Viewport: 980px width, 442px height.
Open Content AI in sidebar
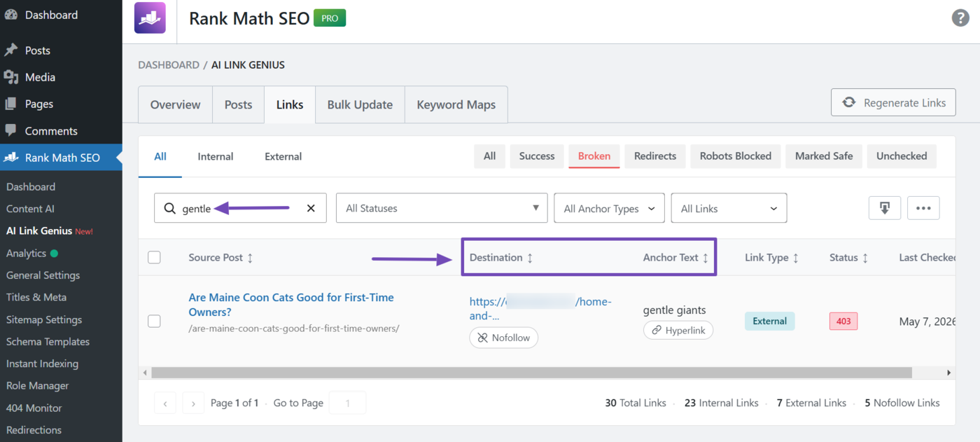pos(30,209)
